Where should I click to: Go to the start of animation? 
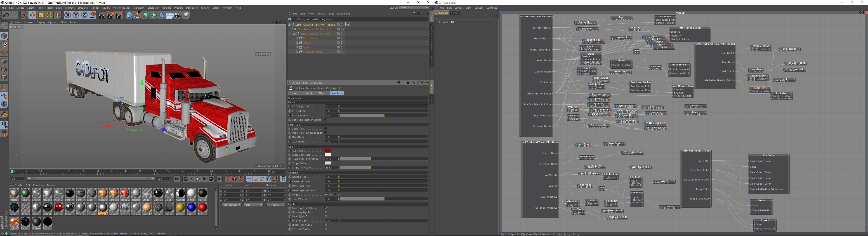(177, 179)
